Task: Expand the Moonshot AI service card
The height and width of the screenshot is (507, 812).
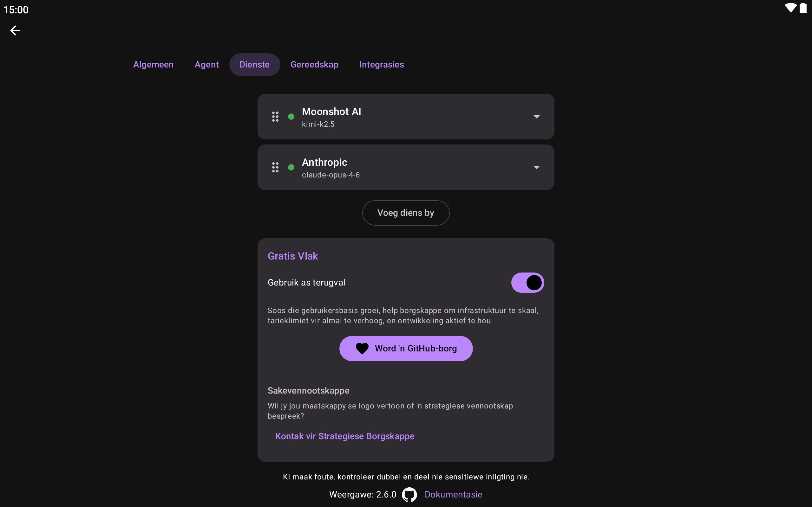Action: tap(406, 117)
